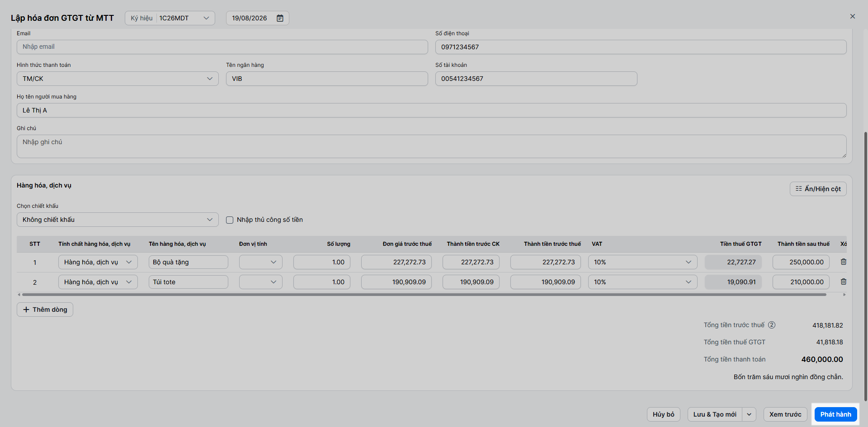Delete the Bộ quà tặng row
The width and height of the screenshot is (868, 427).
[x=844, y=262]
